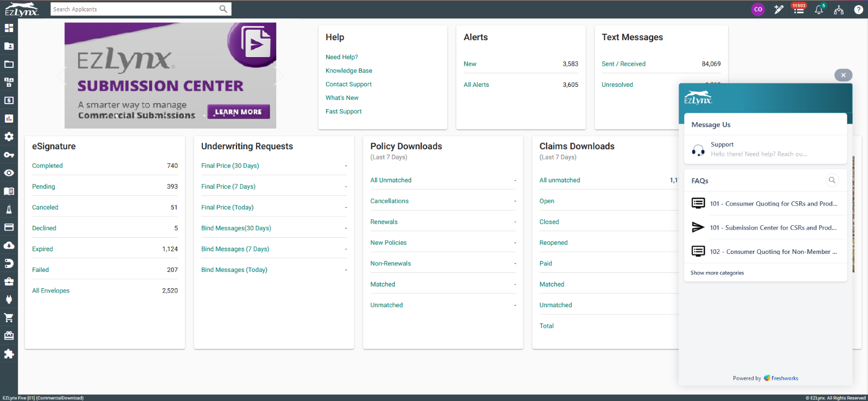Viewport: 868px width, 401px height.
Task: Open Claims Downloads Paid link
Action: (546, 264)
